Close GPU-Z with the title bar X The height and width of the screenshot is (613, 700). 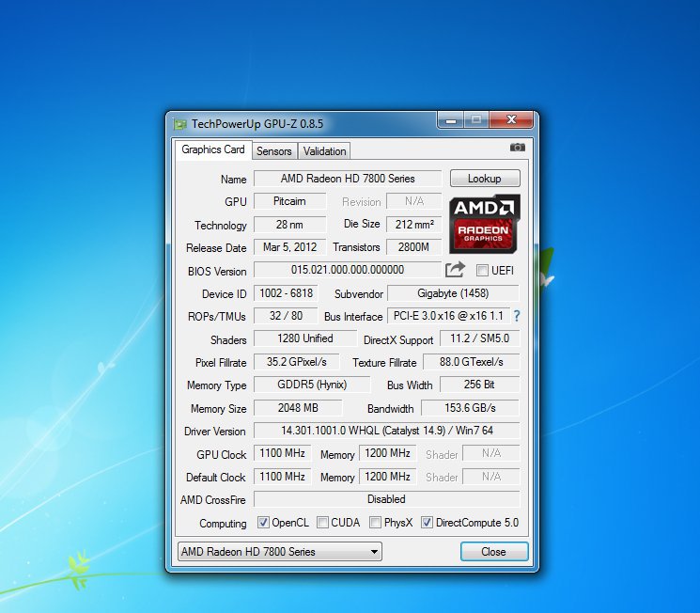click(511, 119)
